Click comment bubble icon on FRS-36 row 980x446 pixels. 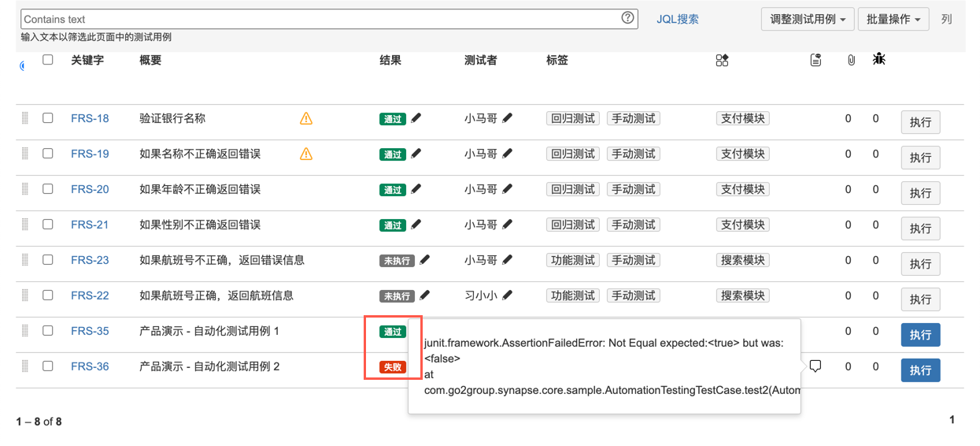point(815,366)
